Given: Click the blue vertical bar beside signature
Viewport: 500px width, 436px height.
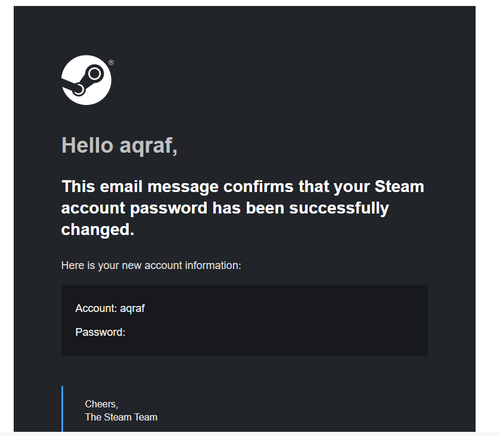Looking at the screenshot, I should click(62, 409).
